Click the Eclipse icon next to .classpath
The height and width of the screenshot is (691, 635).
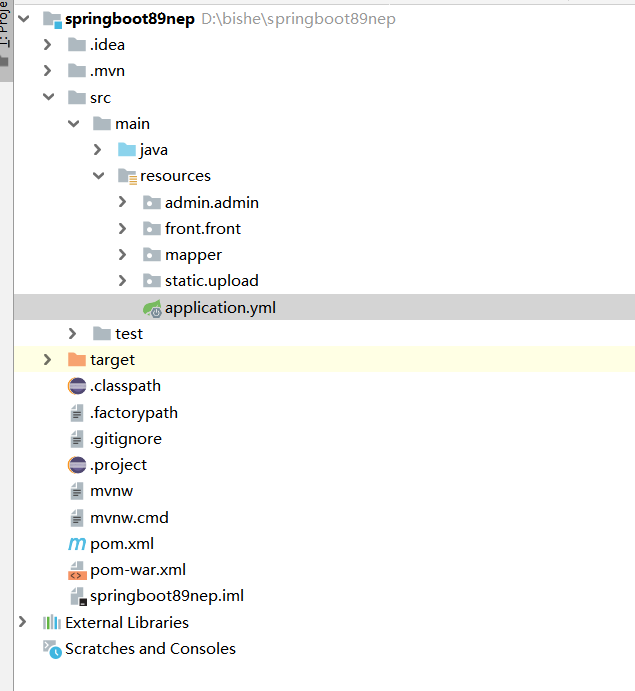[x=77, y=386]
